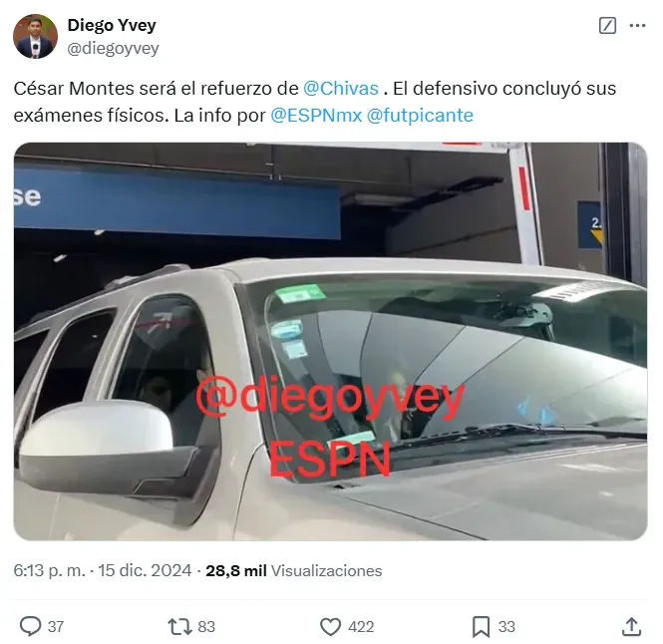Click the Diego Yvey display name
663x644 pixels.
point(112,25)
